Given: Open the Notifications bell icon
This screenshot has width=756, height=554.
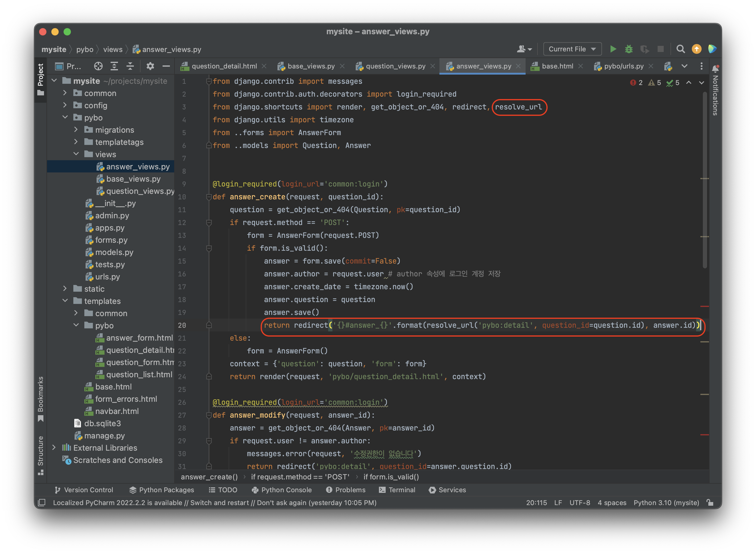Looking at the screenshot, I should 715,69.
